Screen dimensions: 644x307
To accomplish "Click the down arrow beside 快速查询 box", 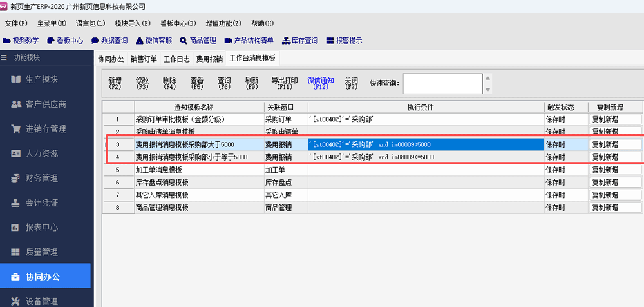I will click(x=488, y=89).
